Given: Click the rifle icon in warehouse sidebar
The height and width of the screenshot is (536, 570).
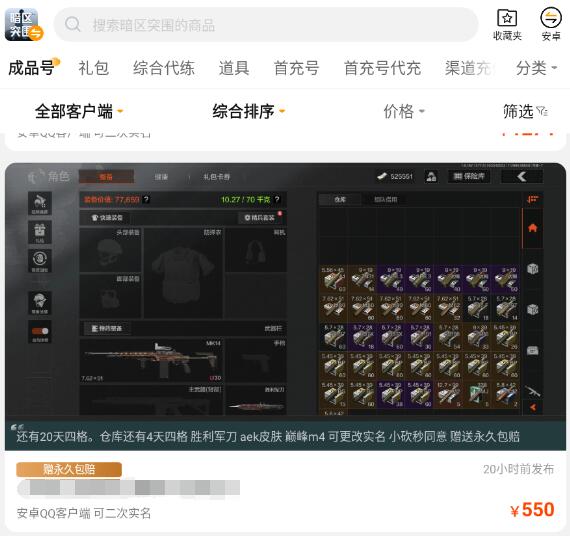Looking at the screenshot, I should (533, 392).
